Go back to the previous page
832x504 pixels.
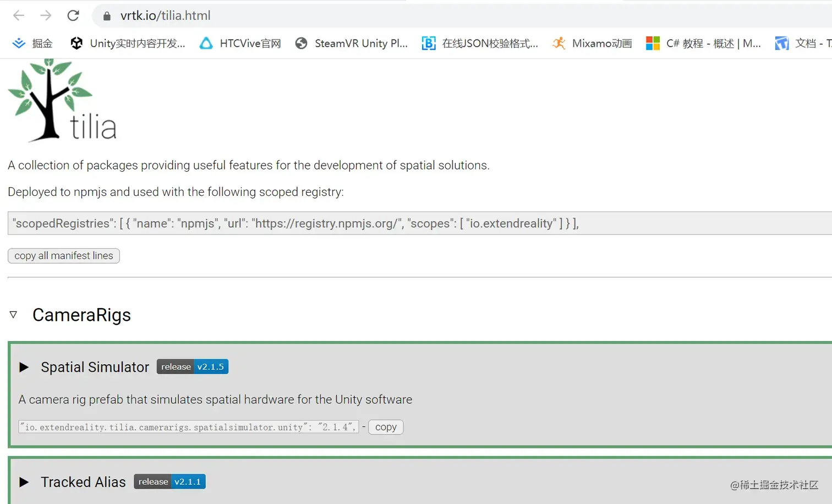pyautogui.click(x=19, y=15)
